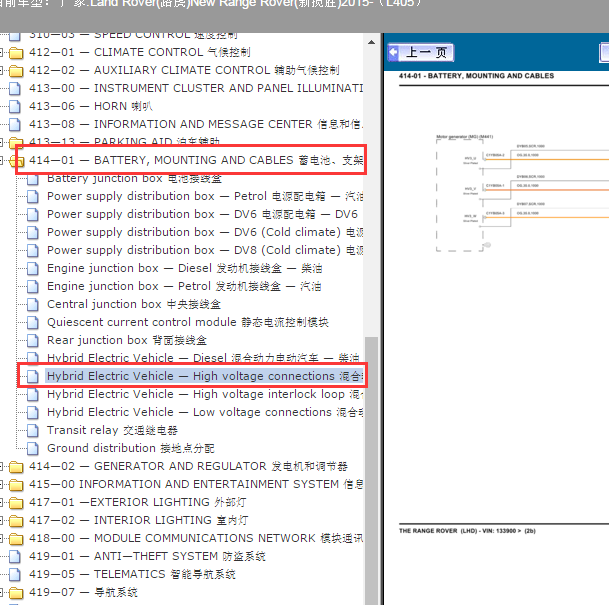609x605 pixels.
Task: Expand the 419-07 导航系统 node
Action: [x=1, y=593]
